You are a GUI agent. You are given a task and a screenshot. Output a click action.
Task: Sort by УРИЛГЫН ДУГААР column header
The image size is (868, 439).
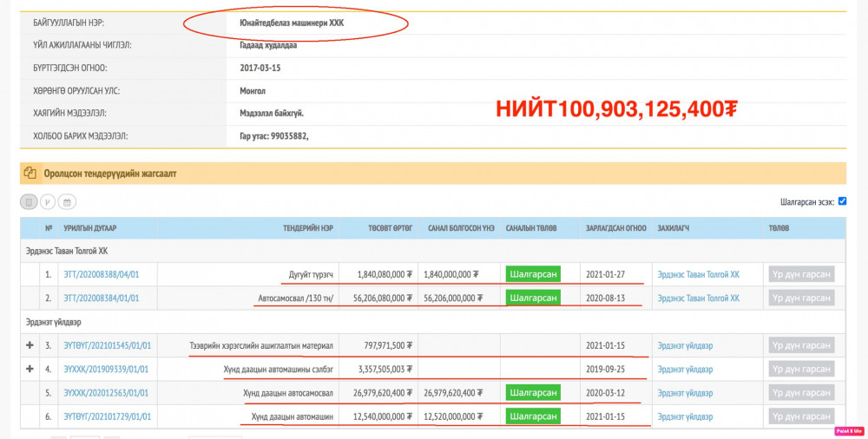pos(89,228)
